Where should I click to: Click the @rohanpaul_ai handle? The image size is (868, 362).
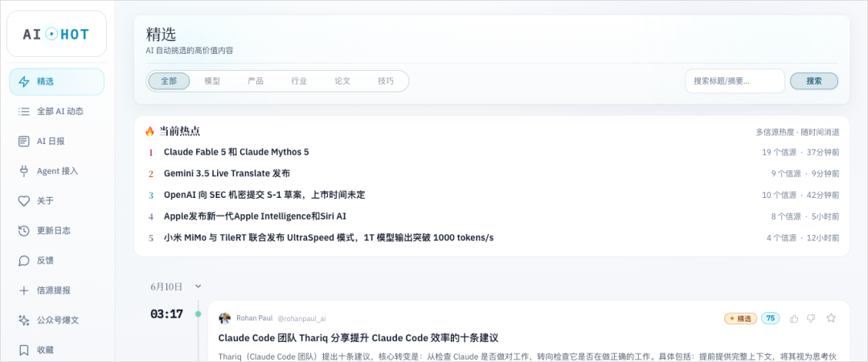click(x=301, y=319)
